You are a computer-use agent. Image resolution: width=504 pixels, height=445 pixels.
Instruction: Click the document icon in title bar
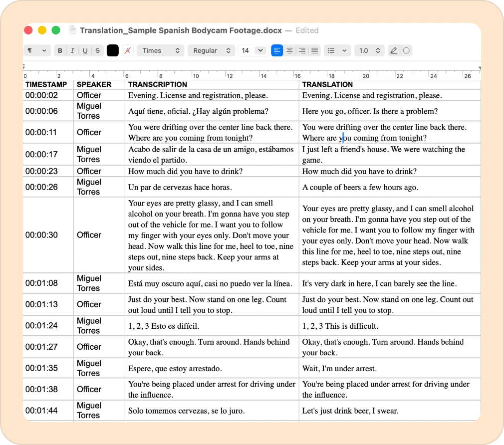coord(73,30)
